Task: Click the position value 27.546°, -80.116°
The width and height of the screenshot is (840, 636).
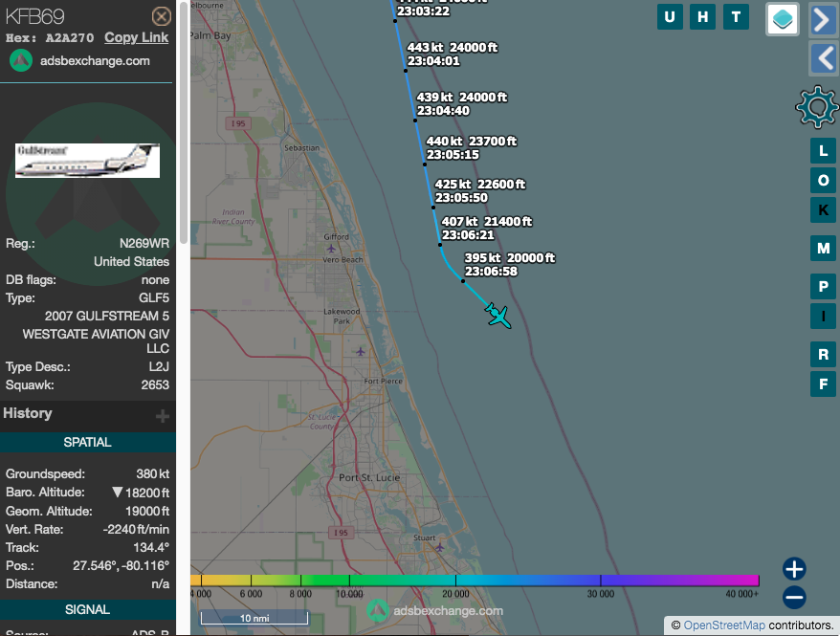Action: pos(122,566)
